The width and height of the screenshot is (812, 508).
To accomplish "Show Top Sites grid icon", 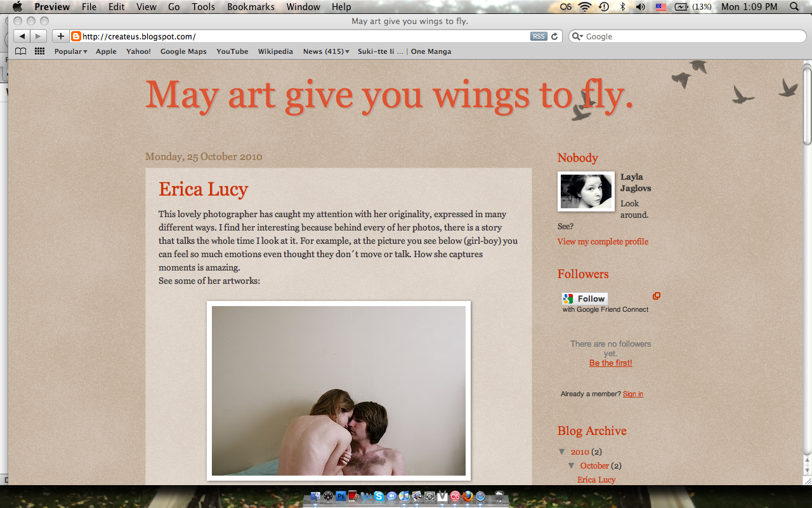I will [x=39, y=51].
